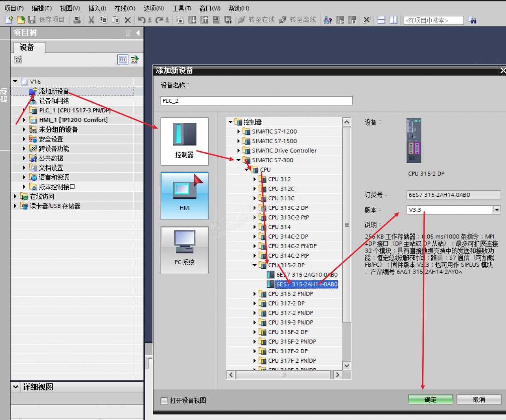The image size is (506, 420).
Task: Click device tree scroll up arrow
Action: [347, 122]
